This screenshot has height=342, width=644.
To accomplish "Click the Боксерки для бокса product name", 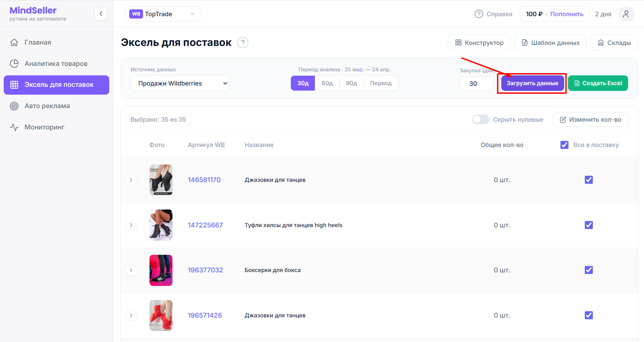I will pos(273,270).
